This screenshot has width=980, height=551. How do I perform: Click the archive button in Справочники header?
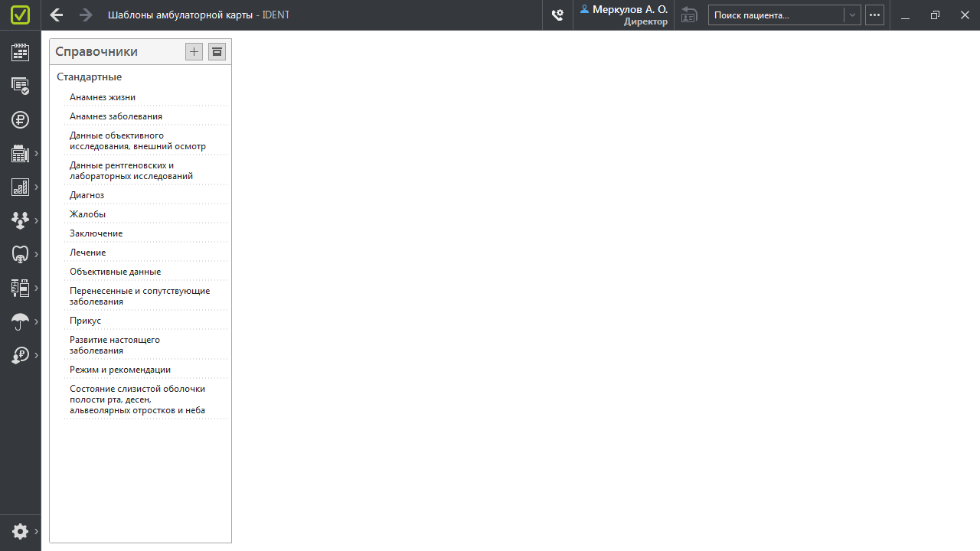click(x=217, y=52)
